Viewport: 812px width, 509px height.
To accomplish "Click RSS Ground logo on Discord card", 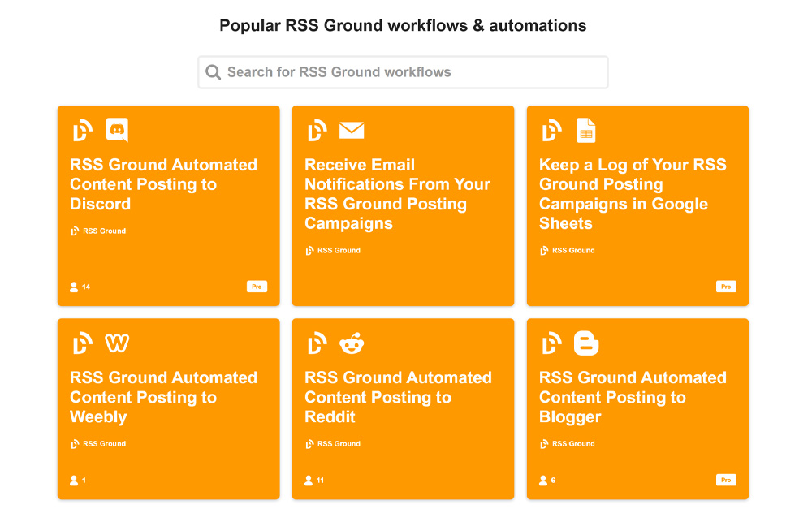I will click(82, 130).
